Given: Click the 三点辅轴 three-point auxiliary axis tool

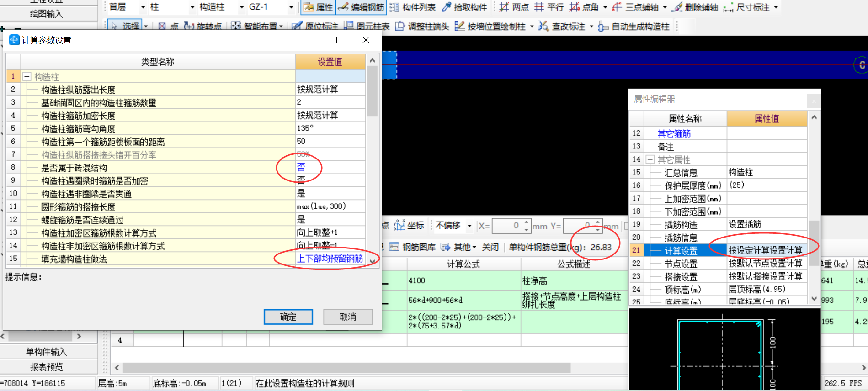Looking at the screenshot, I should pos(635,7).
